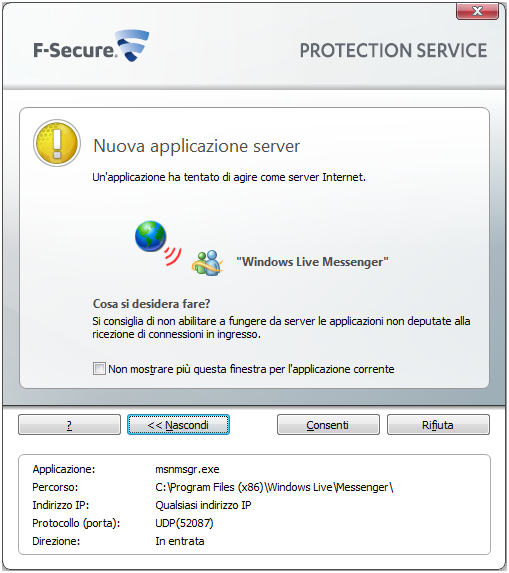509x573 pixels.
Task: Click the Windows Live Messenger buddy icon
Action: coord(207,263)
